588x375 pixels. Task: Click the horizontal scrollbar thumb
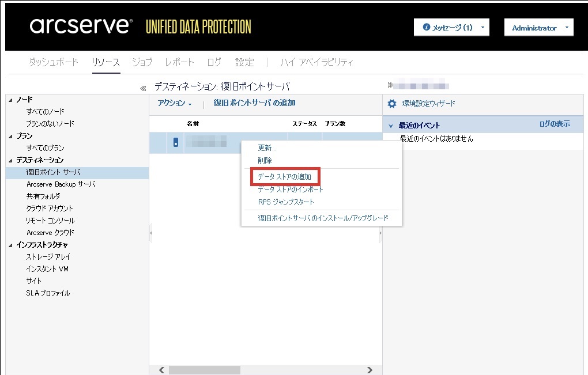[205, 370]
